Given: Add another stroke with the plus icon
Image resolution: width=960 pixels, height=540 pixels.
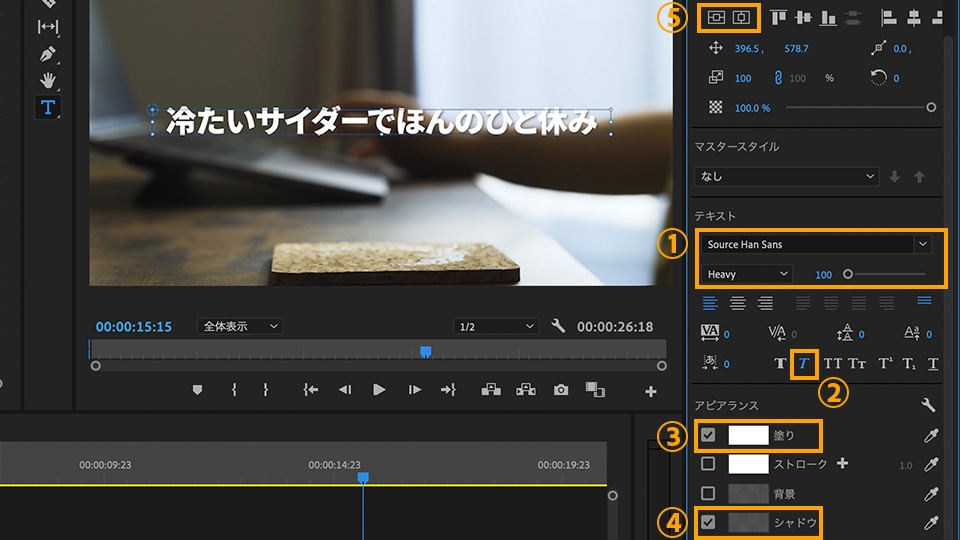Looking at the screenshot, I should [842, 463].
